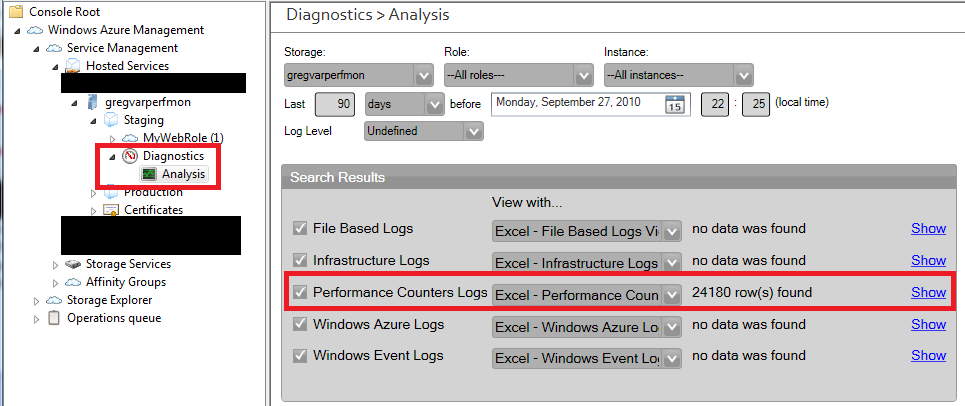
Task: Click the Storage Explorer cloud icon
Action: 54,300
